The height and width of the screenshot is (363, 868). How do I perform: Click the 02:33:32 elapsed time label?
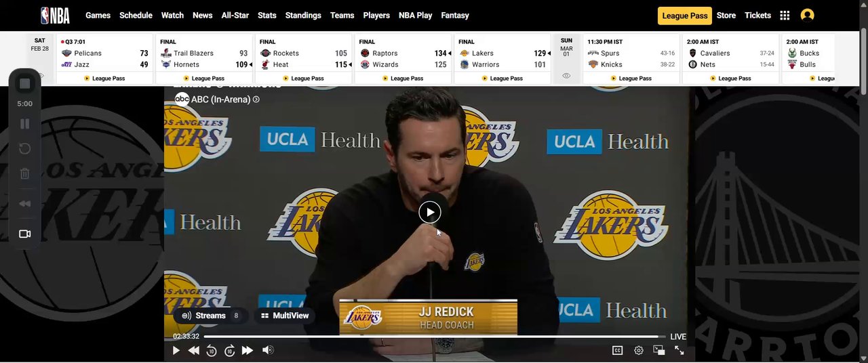click(186, 337)
